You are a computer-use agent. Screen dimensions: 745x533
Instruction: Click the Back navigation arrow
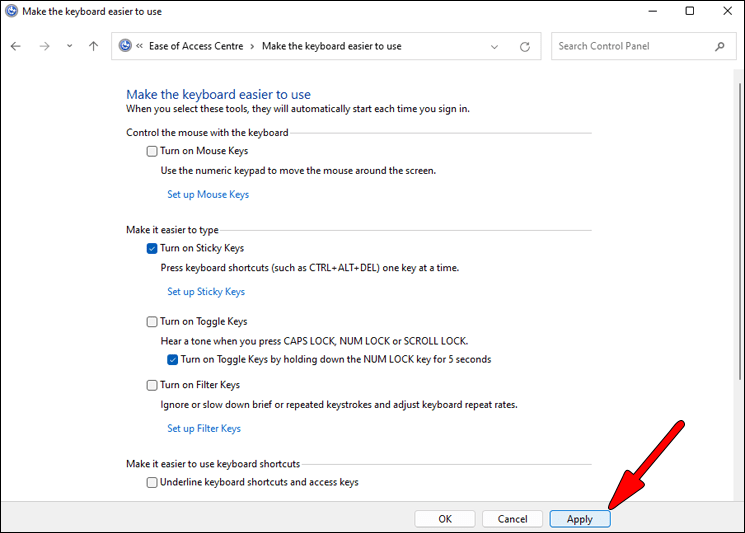16,46
